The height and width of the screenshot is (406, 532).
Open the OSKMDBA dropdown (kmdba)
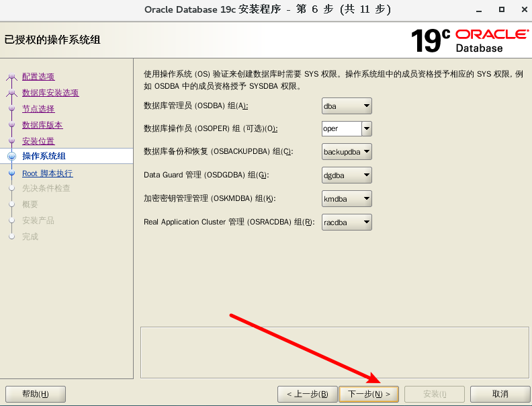[x=347, y=198]
